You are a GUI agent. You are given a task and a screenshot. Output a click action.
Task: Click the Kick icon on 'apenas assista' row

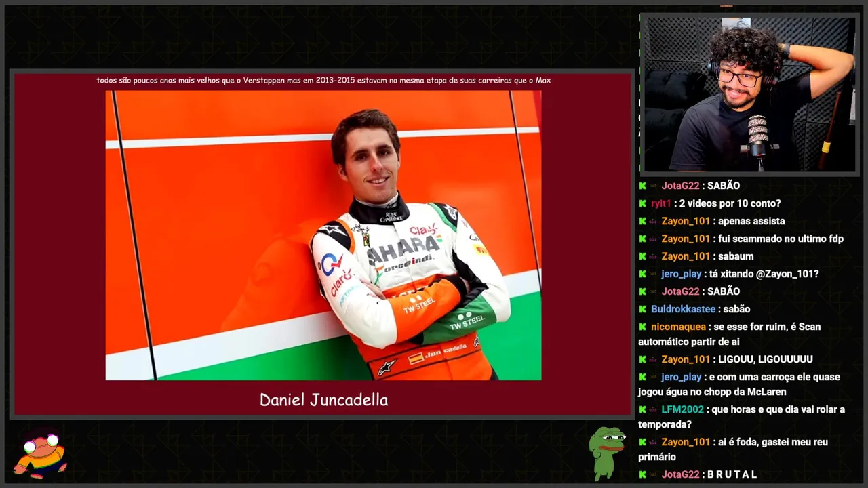coord(642,221)
